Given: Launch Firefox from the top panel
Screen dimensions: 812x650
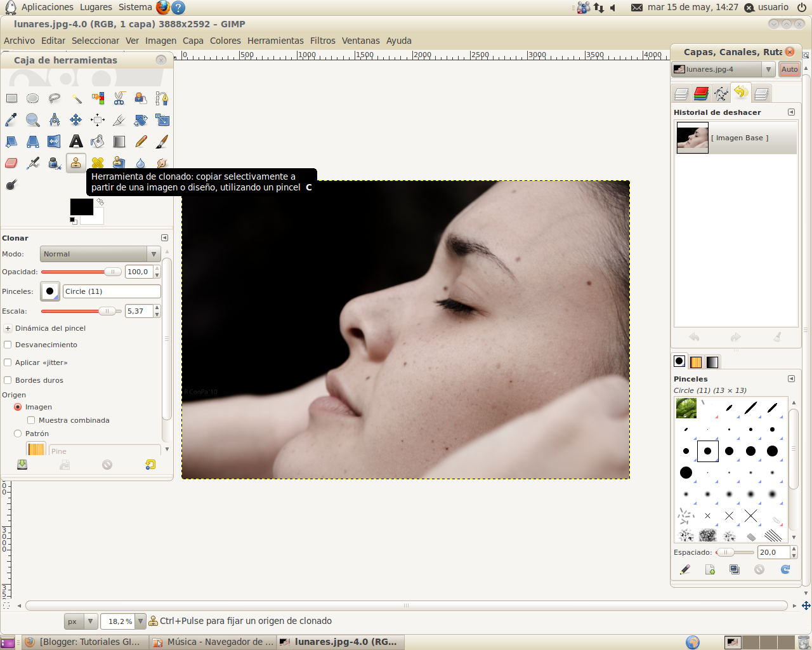Looking at the screenshot, I should click(163, 7).
